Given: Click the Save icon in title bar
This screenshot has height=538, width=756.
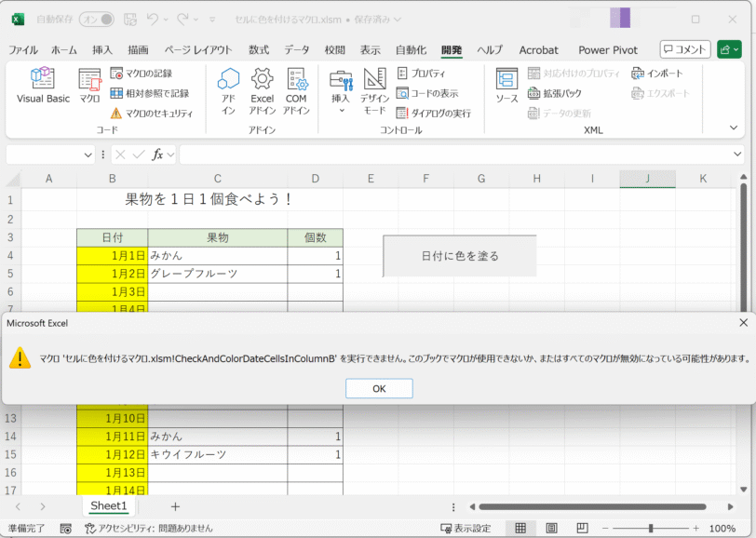Looking at the screenshot, I should [130, 20].
